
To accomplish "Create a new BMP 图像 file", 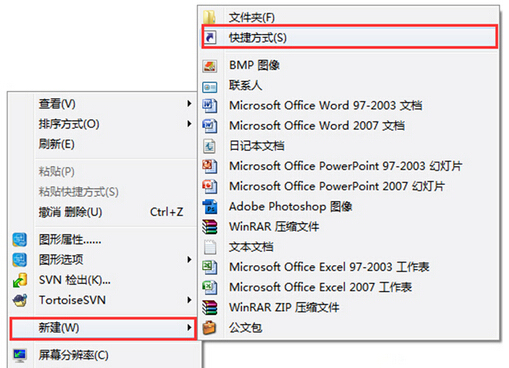I will click(349, 65).
